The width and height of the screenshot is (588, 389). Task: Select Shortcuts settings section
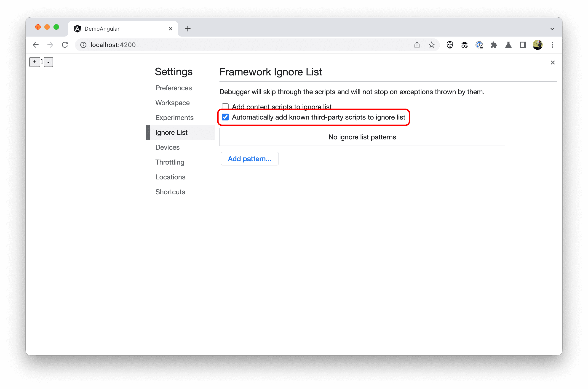tap(171, 192)
